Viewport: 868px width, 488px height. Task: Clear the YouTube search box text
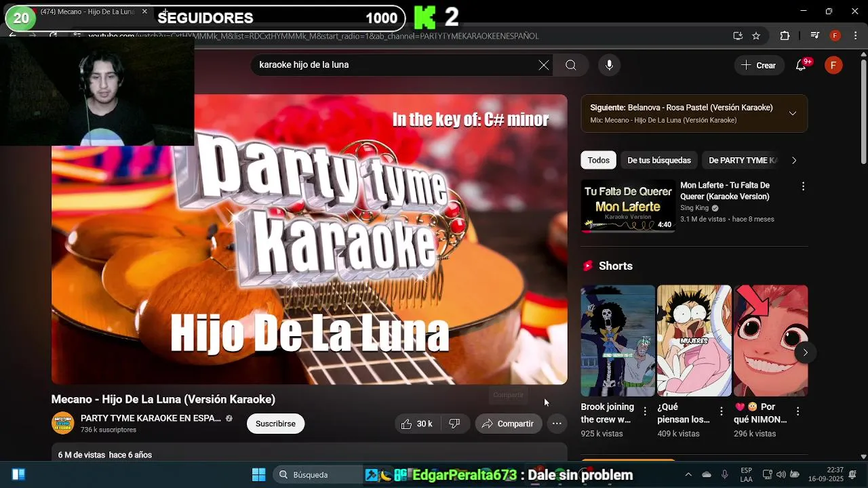pyautogui.click(x=544, y=65)
